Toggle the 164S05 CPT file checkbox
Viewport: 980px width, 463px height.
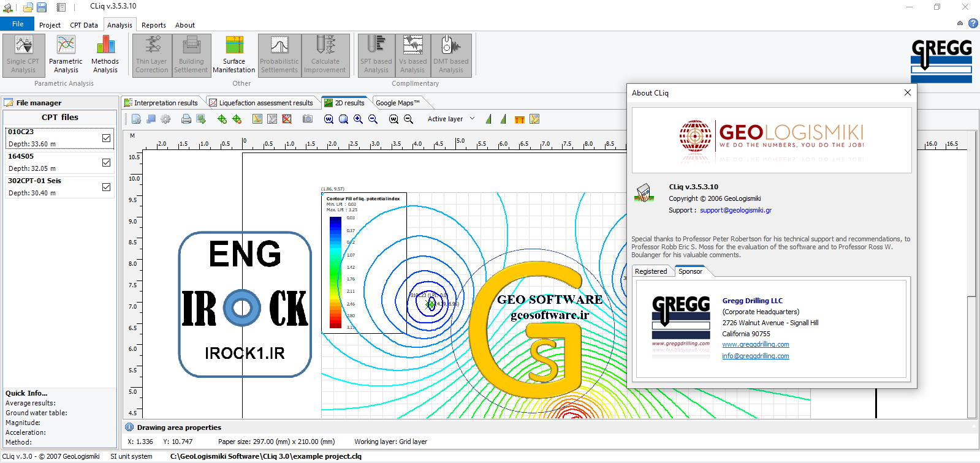[107, 163]
